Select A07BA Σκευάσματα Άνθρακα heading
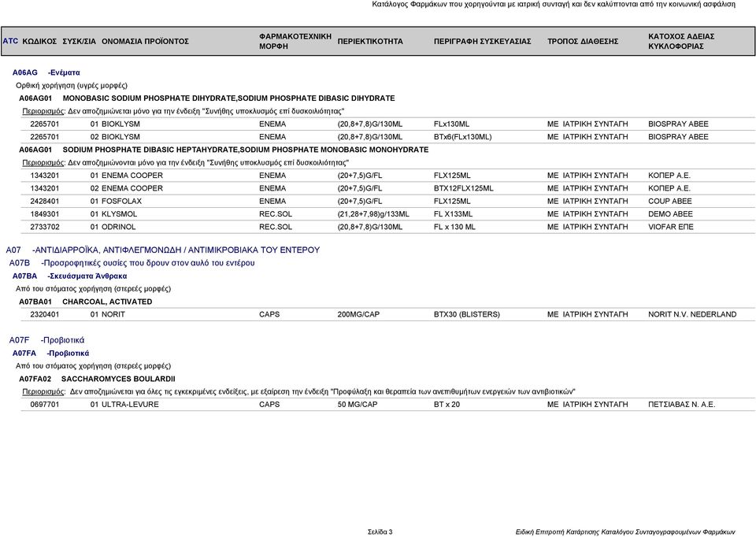 [70, 276]
